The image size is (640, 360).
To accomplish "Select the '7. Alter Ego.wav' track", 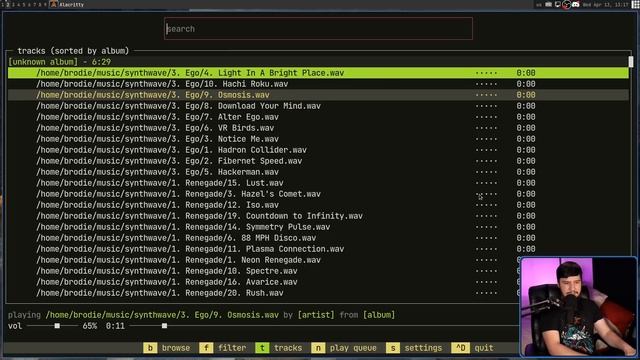I will [318, 117].
